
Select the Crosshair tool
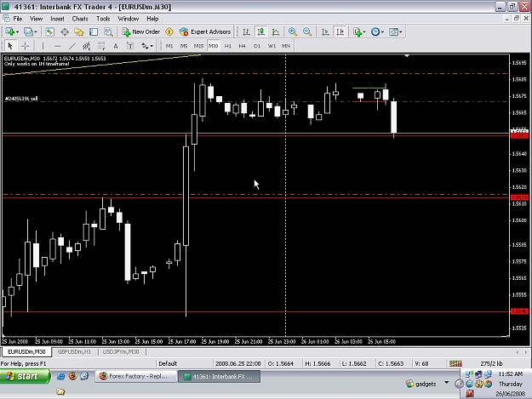click(x=25, y=46)
